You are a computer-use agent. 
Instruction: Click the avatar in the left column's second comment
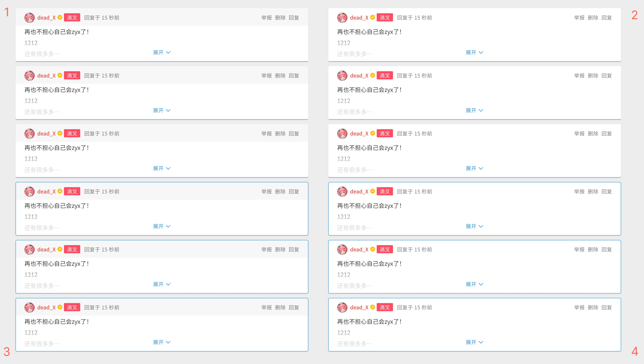[29, 76]
